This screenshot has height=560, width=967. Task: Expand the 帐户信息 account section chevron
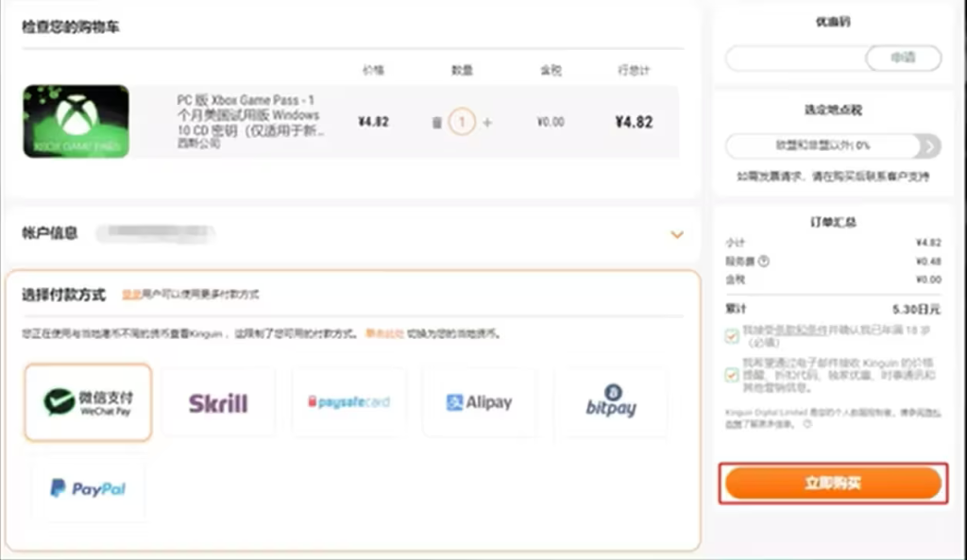[676, 234]
